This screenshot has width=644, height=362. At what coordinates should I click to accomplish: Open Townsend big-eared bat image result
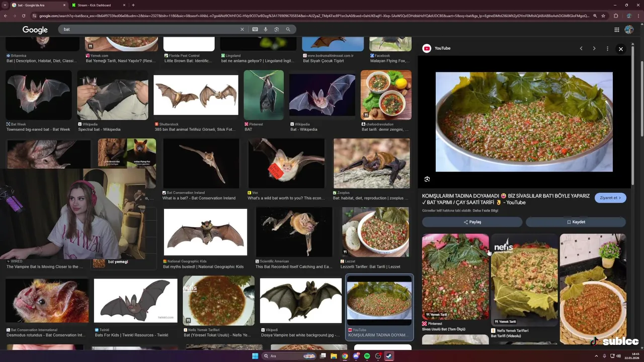tap(39, 95)
